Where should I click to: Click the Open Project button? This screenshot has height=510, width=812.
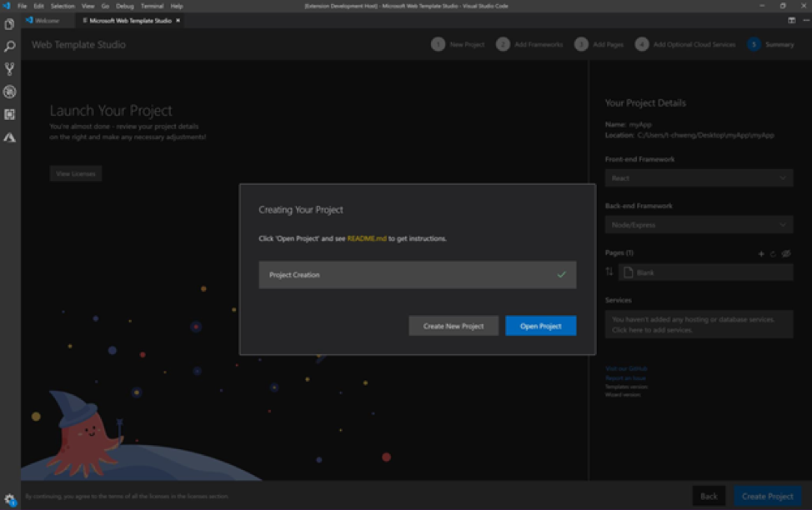[x=541, y=326]
